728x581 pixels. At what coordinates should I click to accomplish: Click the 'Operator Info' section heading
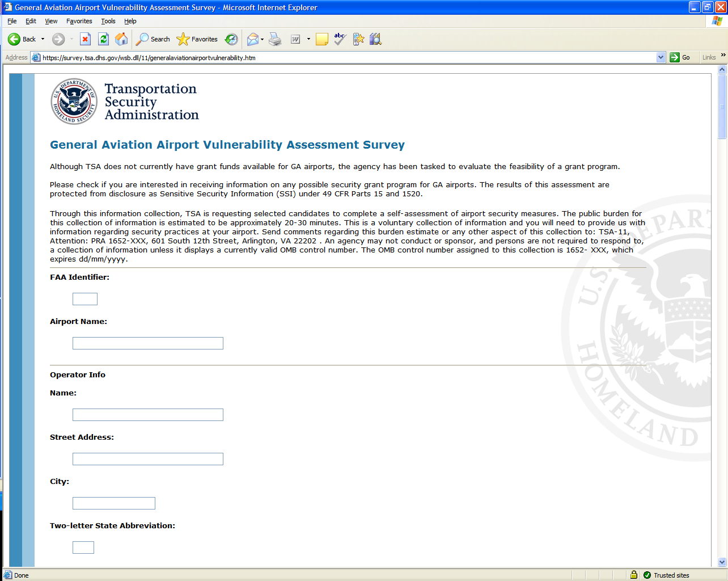click(78, 374)
